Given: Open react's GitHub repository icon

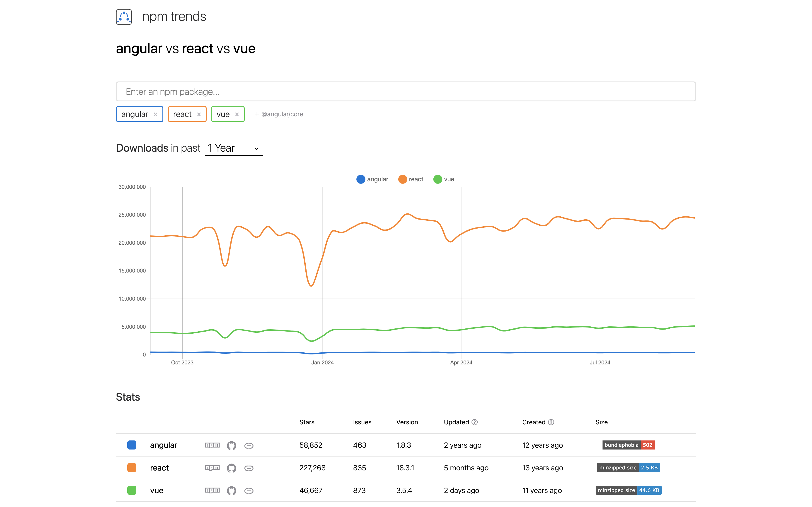Looking at the screenshot, I should tap(232, 468).
